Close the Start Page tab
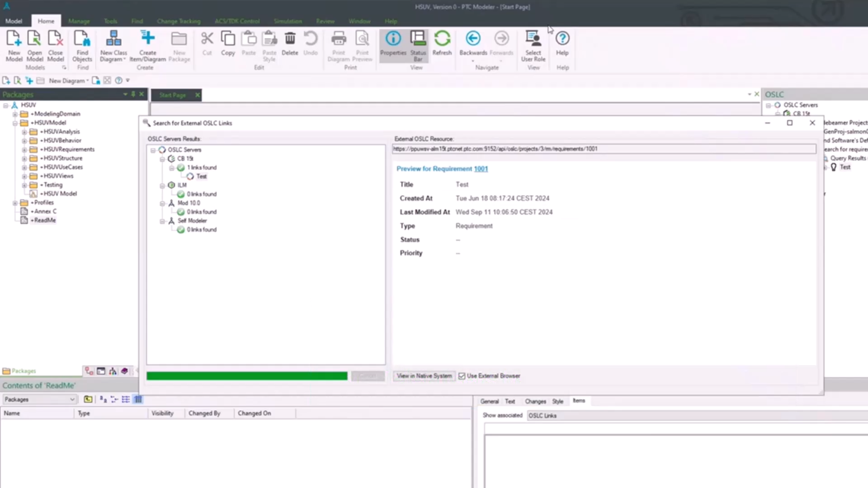The height and width of the screenshot is (488, 868). pos(197,95)
